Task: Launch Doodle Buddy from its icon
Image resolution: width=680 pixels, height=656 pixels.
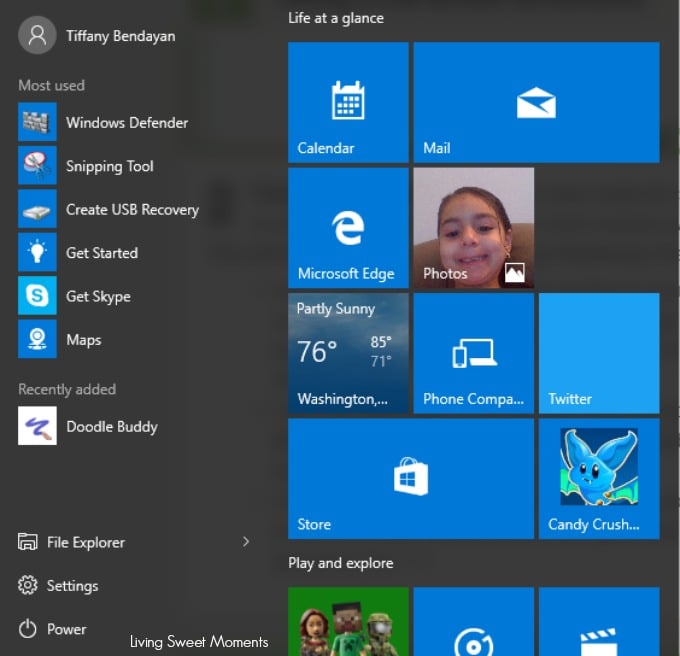Action: (x=37, y=426)
